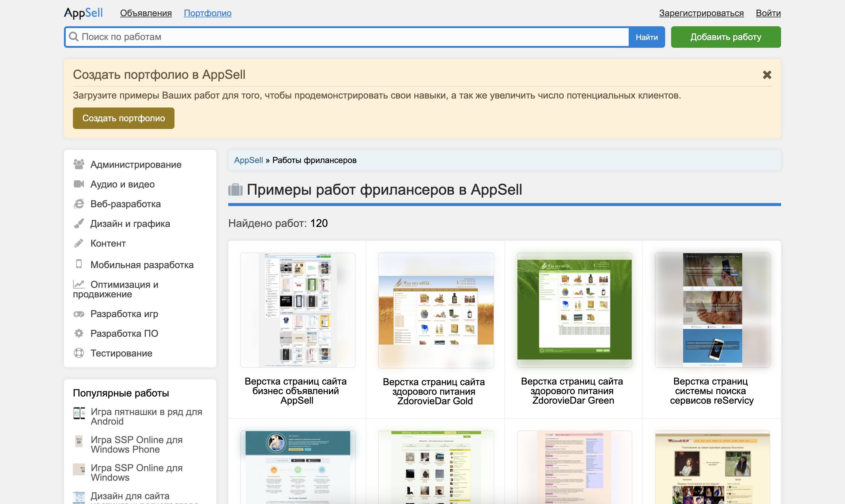The image size is (845, 504).
Task: Close the Создать портфолио banner
Action: 767,75
